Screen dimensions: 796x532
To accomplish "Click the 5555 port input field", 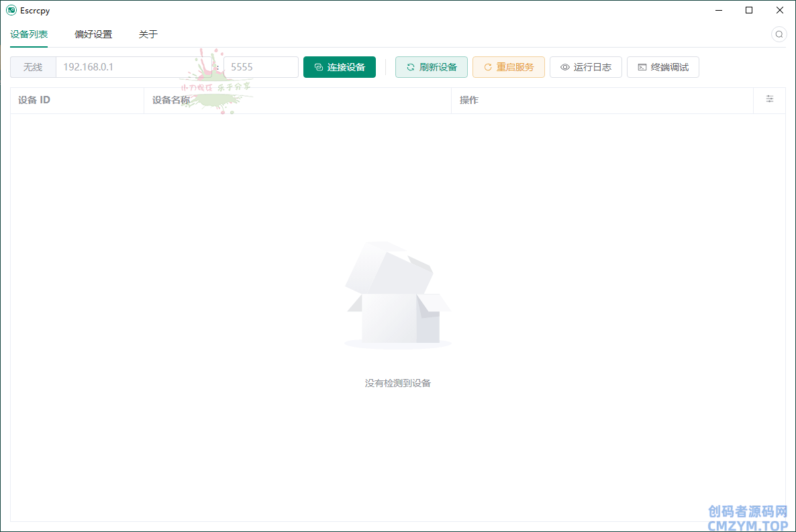I will pyautogui.click(x=260, y=67).
